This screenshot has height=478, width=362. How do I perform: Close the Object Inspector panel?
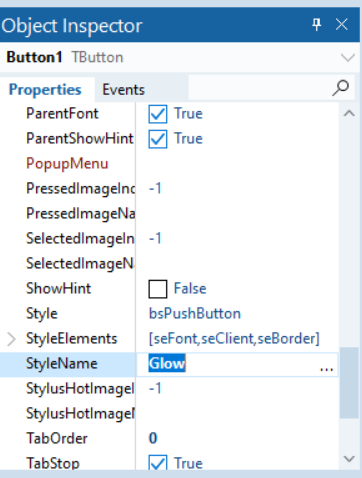342,25
